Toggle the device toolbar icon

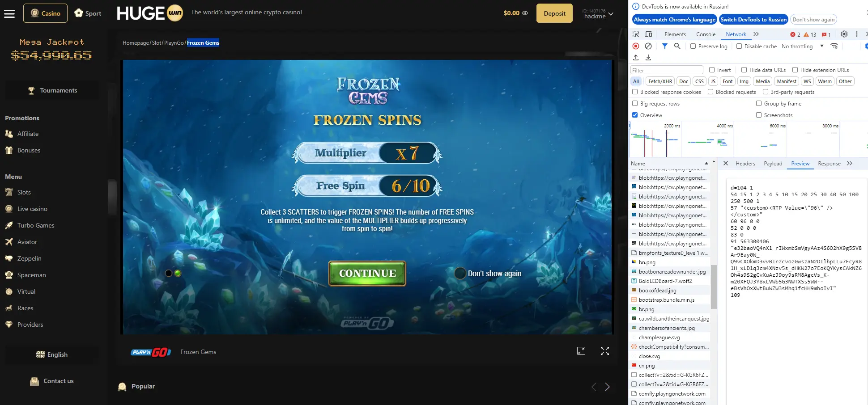(648, 34)
